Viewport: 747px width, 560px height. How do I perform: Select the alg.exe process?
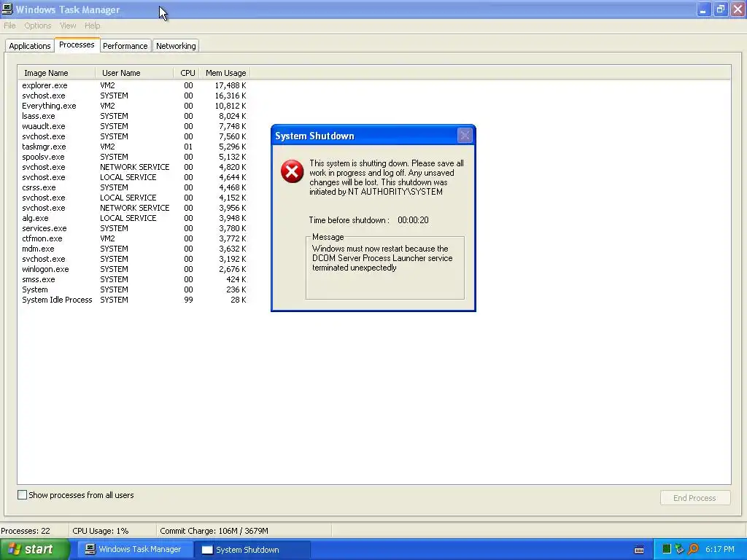click(134, 218)
